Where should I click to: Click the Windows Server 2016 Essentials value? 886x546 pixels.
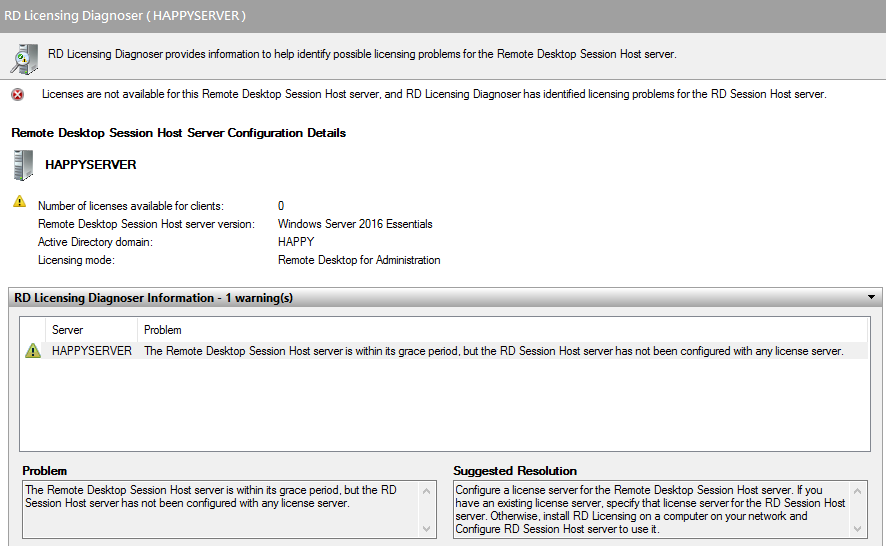click(355, 224)
